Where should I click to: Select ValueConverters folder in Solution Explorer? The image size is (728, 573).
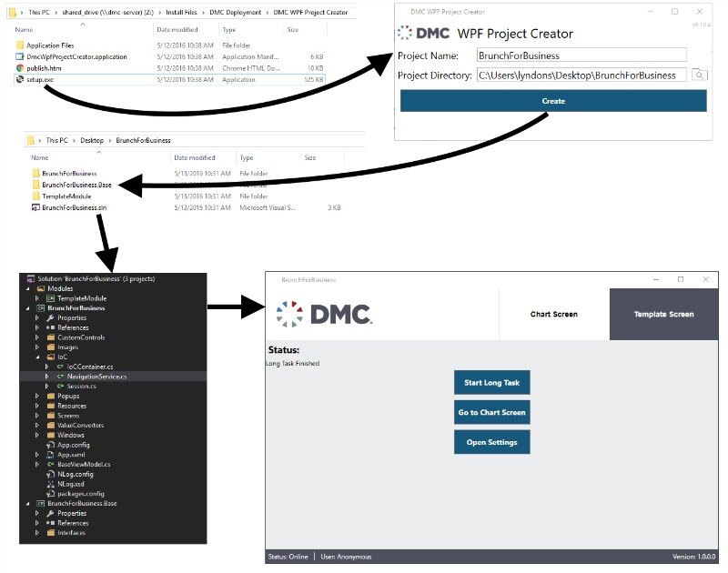(x=80, y=425)
